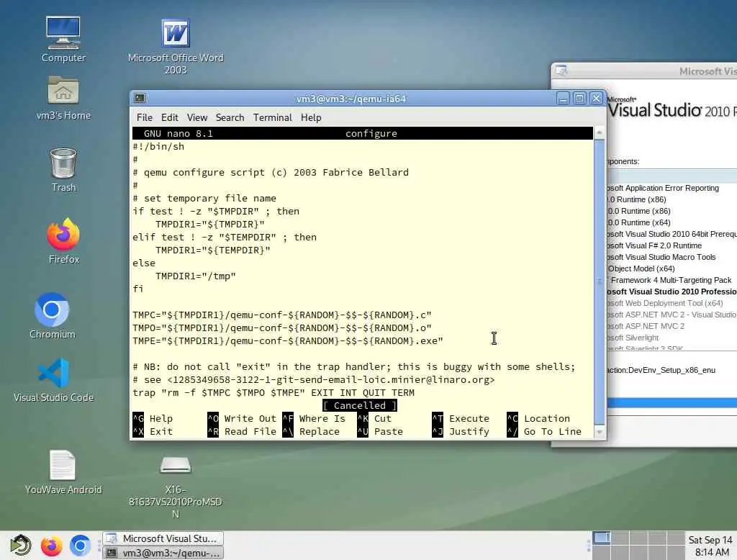Viewport: 737px width, 560px height.
Task: Click the elif test TEMPDIR line
Action: 225,238
